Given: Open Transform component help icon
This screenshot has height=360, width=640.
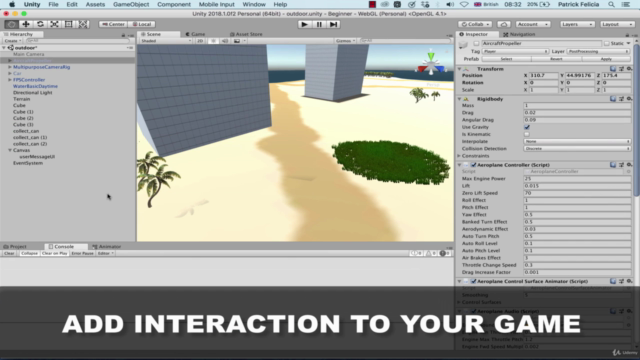Looking at the screenshot, I should (613, 69).
